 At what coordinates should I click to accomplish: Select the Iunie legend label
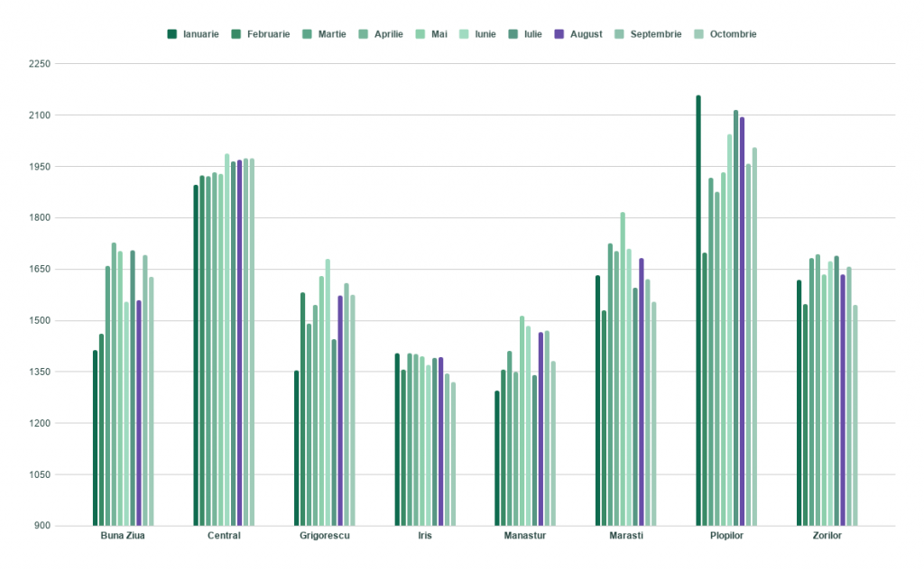pos(485,34)
